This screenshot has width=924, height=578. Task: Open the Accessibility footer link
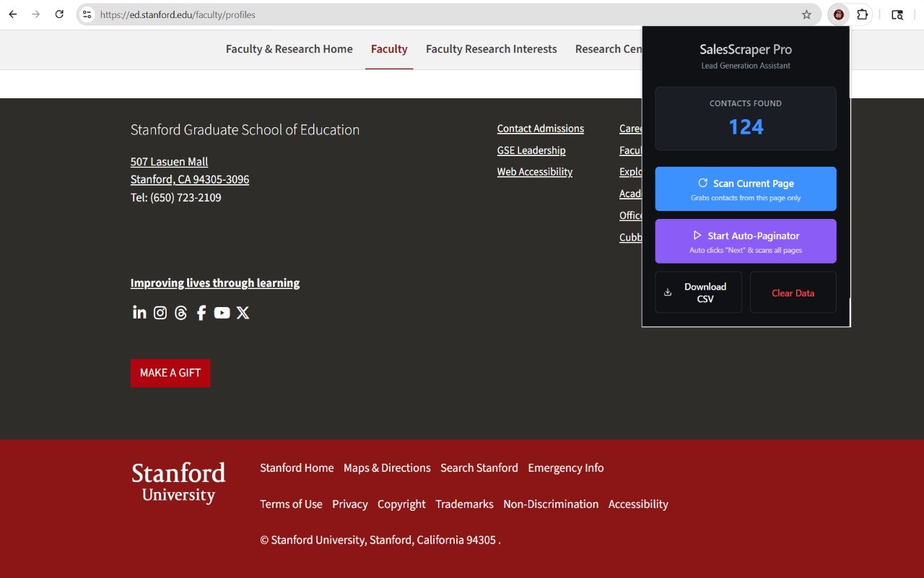point(638,504)
